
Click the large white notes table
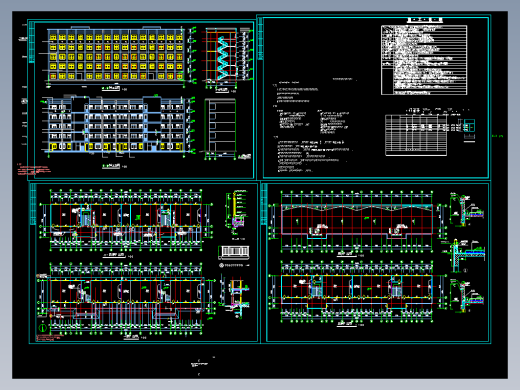point(424,60)
